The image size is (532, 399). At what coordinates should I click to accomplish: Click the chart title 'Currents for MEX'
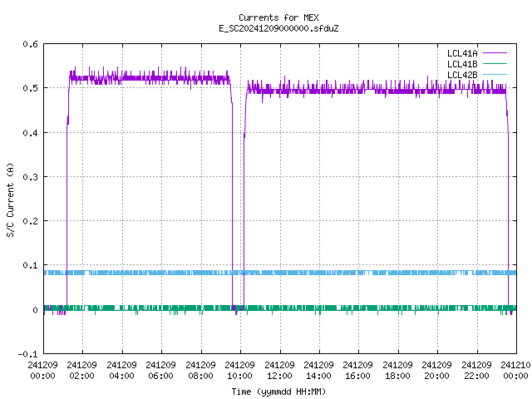coord(278,17)
